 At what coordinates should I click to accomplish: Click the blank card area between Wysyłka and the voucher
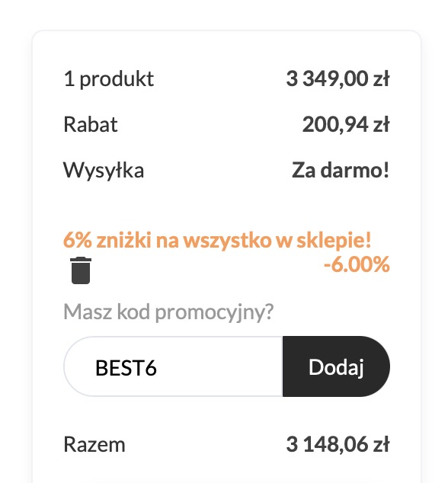226,206
